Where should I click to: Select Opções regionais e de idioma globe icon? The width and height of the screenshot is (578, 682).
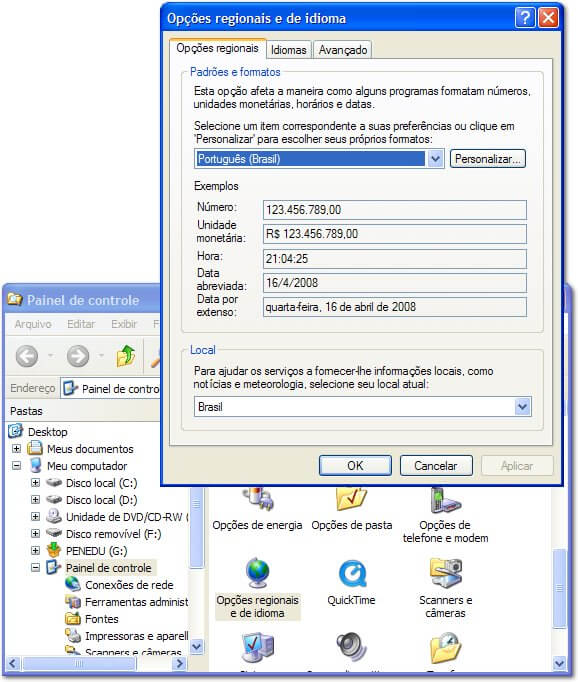(257, 573)
